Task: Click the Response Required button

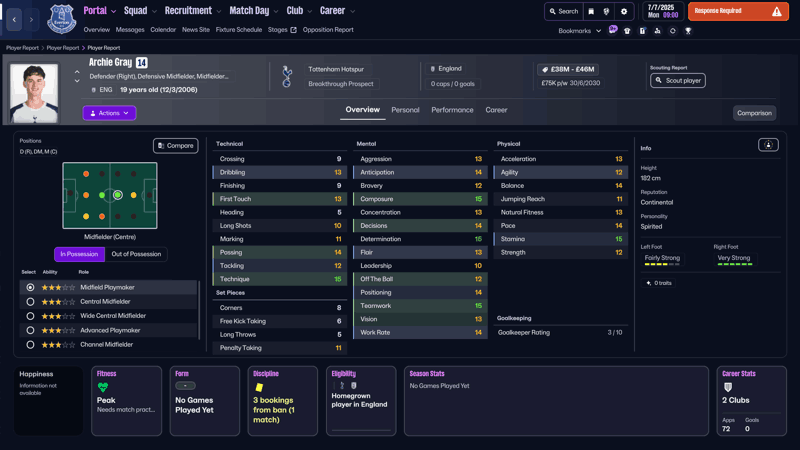Action: point(738,11)
